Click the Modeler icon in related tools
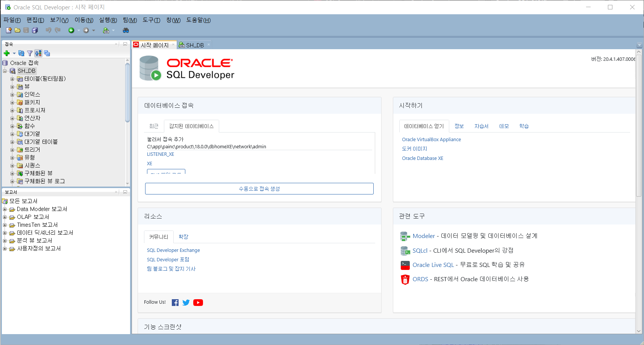 pyautogui.click(x=405, y=236)
